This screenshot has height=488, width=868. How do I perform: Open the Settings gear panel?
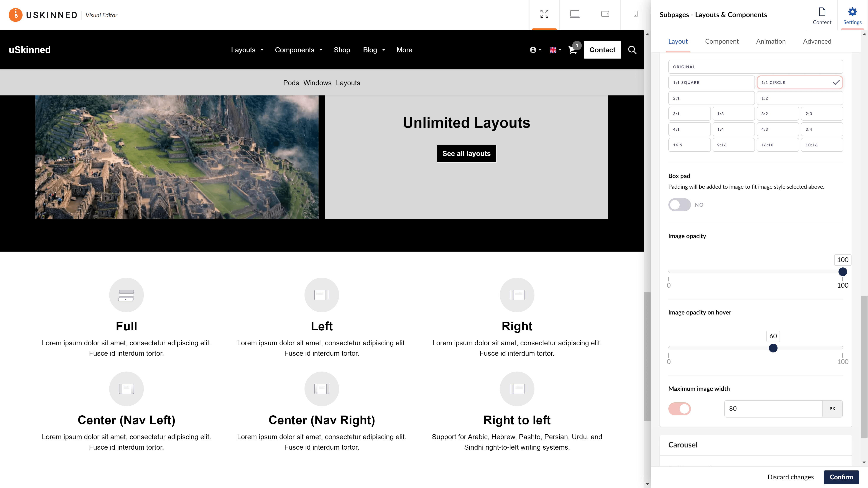click(x=852, y=15)
